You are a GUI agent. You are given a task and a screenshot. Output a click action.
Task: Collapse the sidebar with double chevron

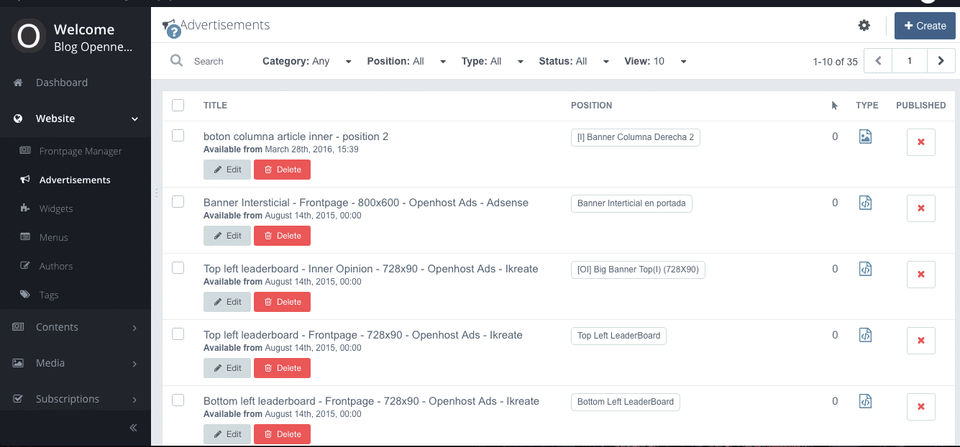(x=133, y=427)
